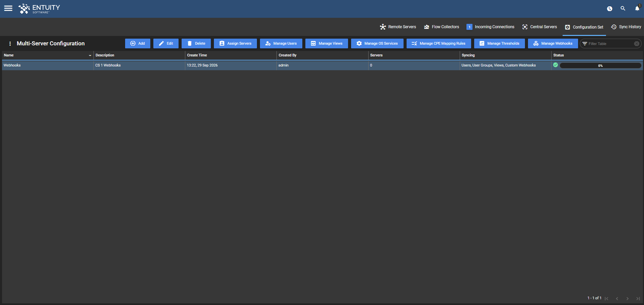Sort by Create Time column

click(231, 55)
